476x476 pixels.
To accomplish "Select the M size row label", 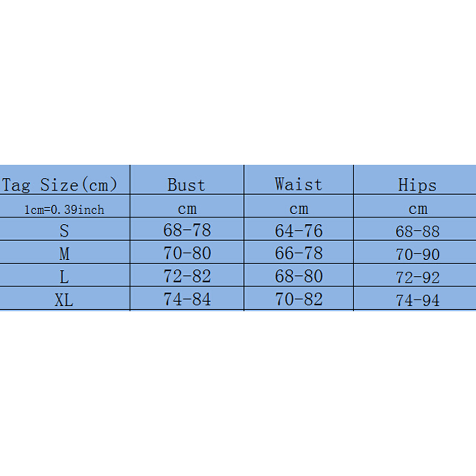I will point(64,254).
